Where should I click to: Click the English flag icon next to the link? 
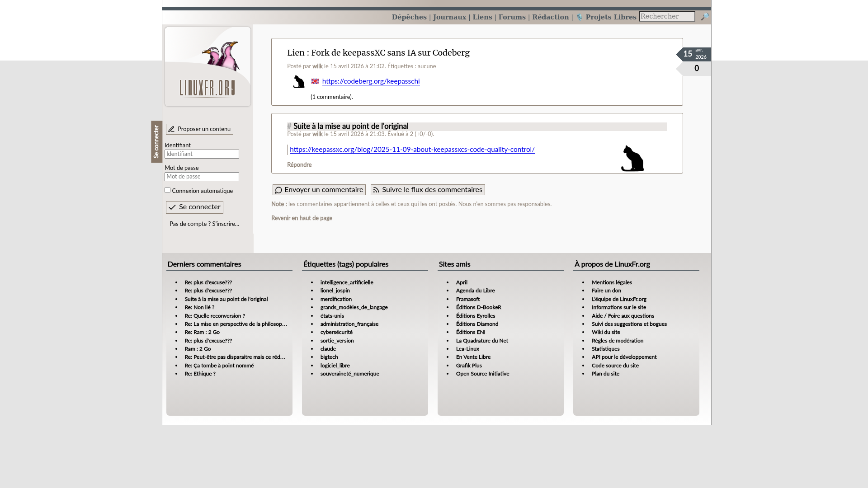click(315, 81)
